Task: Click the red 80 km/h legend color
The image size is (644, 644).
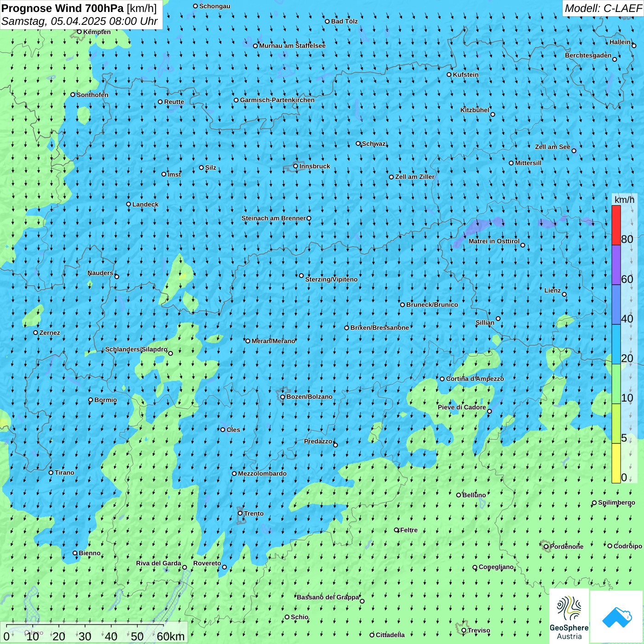Action: click(x=616, y=225)
